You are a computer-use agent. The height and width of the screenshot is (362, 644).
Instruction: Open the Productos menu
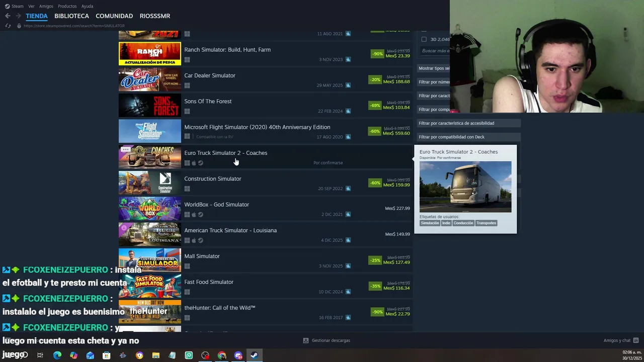(x=67, y=6)
